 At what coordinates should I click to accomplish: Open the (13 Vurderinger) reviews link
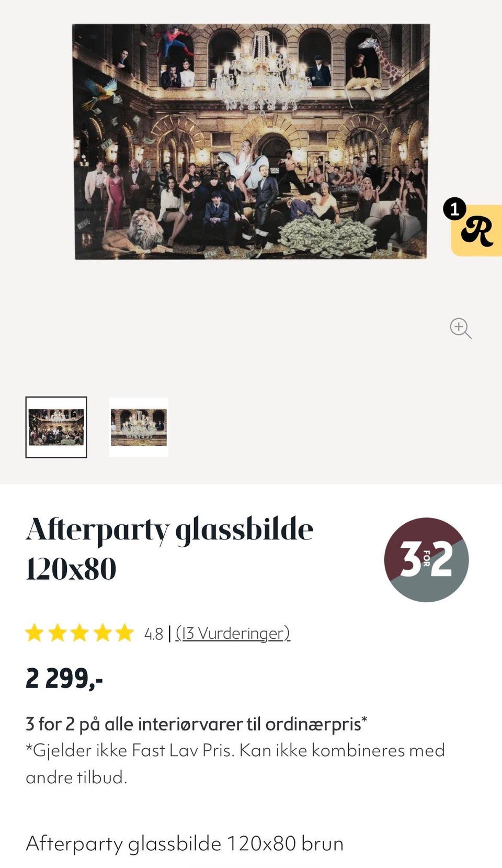233,633
